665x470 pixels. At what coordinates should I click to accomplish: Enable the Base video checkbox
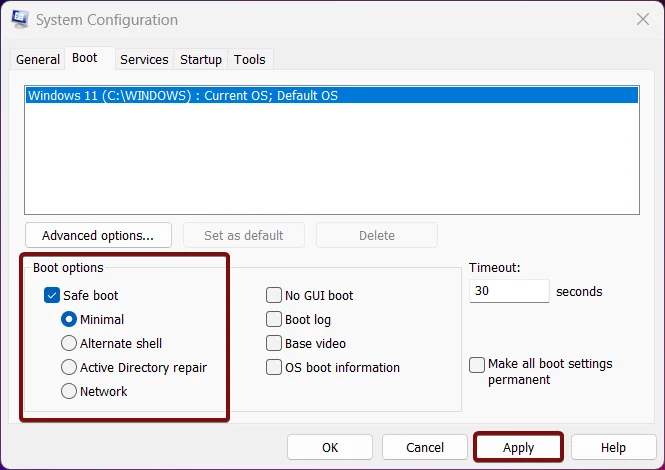pyautogui.click(x=274, y=343)
